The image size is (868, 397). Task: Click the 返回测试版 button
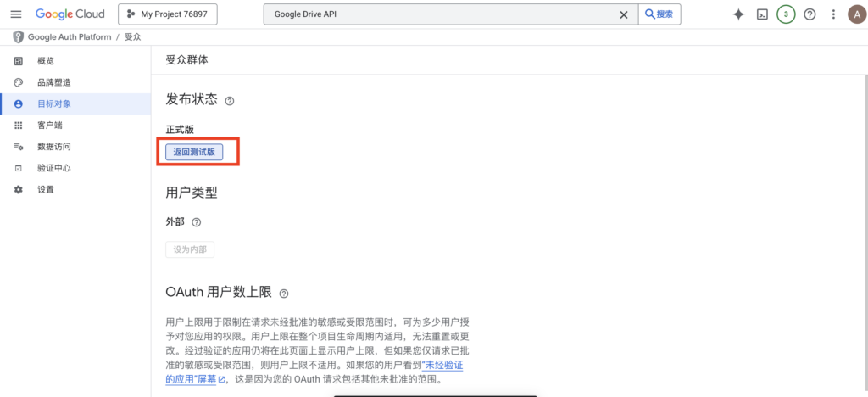pyautogui.click(x=194, y=152)
